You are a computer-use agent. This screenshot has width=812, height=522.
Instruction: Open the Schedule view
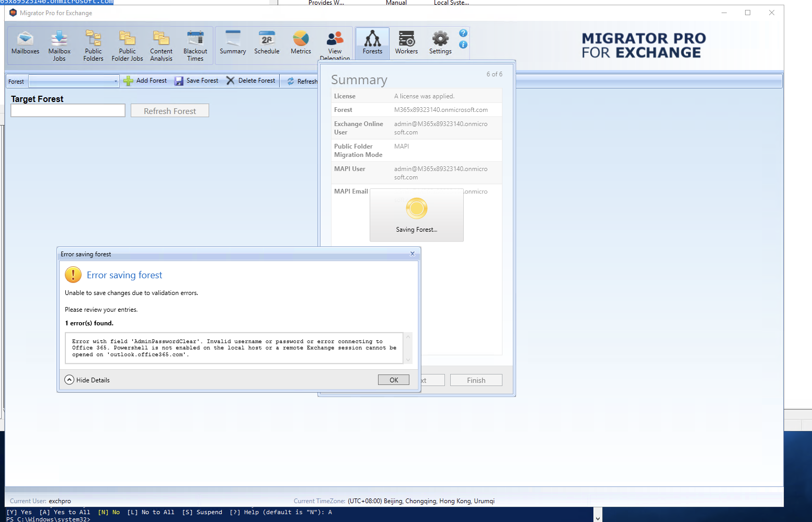click(267, 43)
